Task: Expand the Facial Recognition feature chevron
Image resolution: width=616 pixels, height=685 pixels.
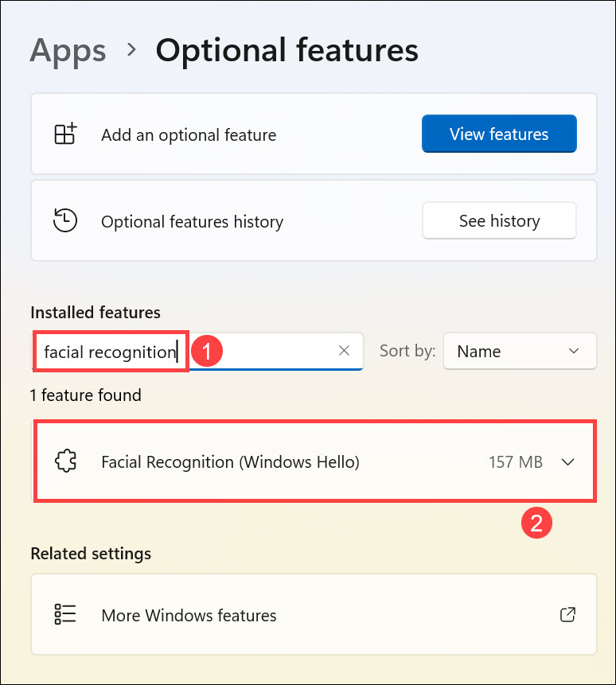Action: point(567,461)
